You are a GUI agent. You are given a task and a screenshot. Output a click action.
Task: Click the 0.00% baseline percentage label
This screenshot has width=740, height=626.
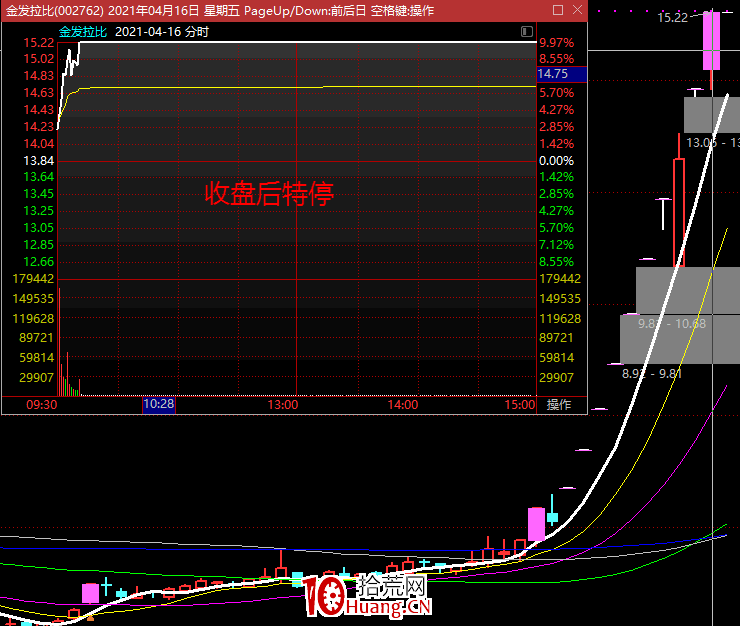(x=556, y=161)
